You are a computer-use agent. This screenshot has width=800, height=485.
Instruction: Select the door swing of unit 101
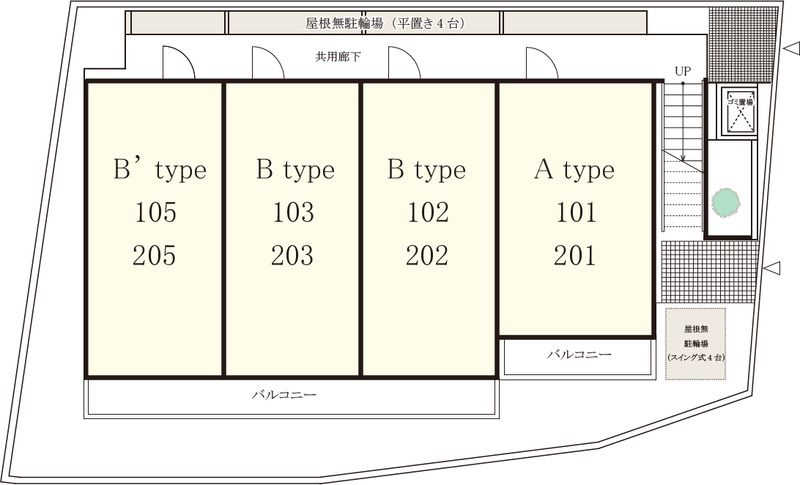click(x=542, y=62)
